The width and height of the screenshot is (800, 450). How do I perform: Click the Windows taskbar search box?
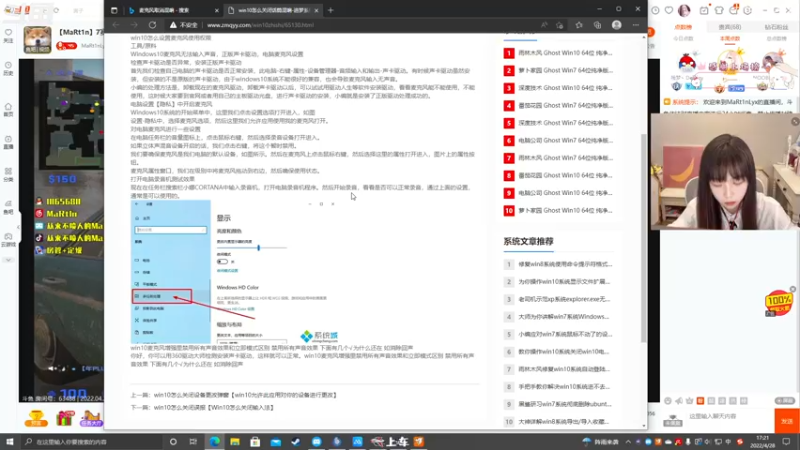(92, 441)
